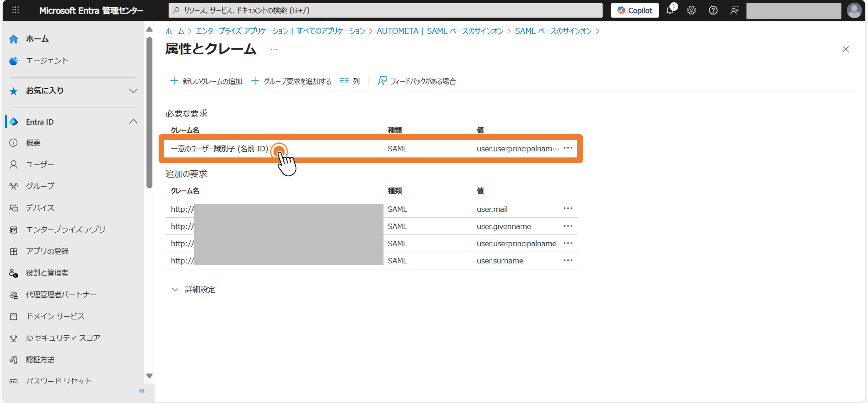Viewport: 868px width, 403px height.
Task: Open the 列 columns option
Action: pyautogui.click(x=350, y=81)
